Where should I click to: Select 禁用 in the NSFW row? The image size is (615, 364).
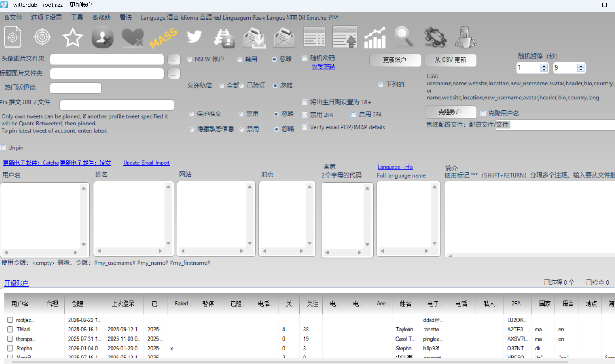coord(240,60)
